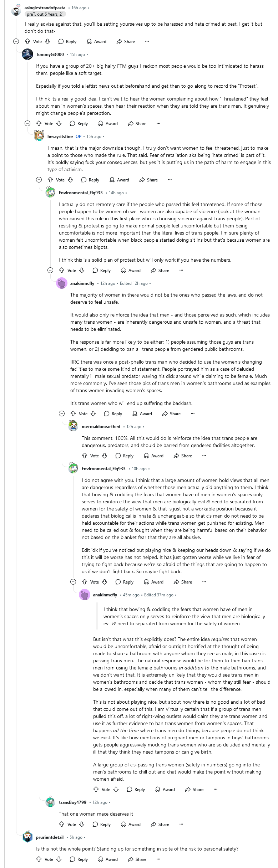Image resolution: width=278 pixels, height=868 pixels.
Task: Downvote asinglestrandofpasta's comment
Action: point(47,41)
